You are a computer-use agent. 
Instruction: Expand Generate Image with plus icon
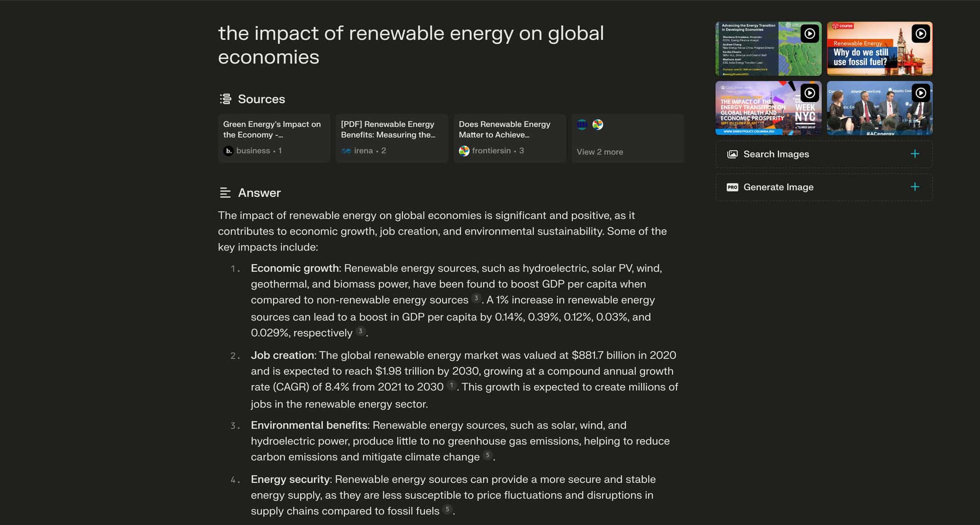[914, 187]
